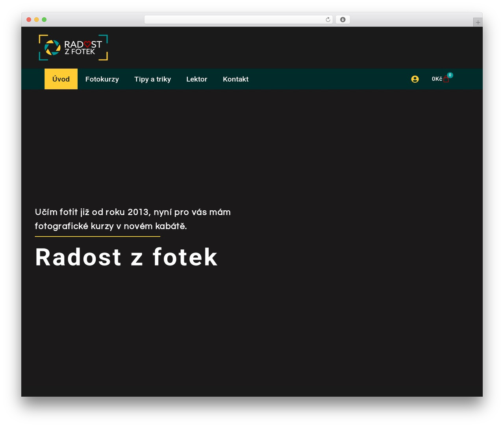This screenshot has width=504, height=427.
Task: Open a new tab with the plus button
Action: point(478,22)
